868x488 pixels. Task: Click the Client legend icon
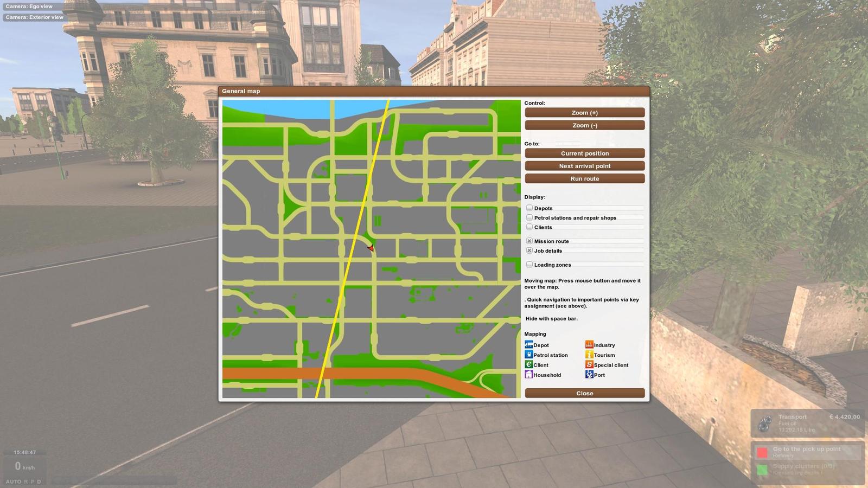(x=529, y=365)
